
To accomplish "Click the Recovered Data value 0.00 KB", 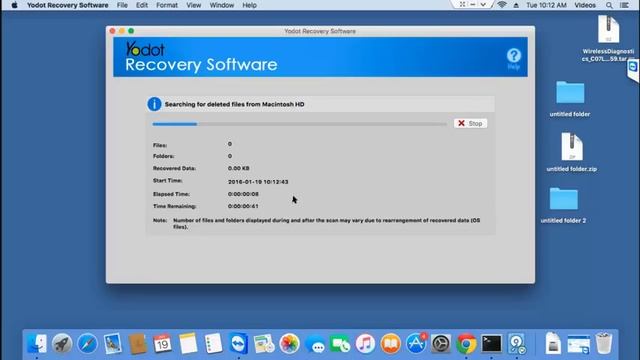I will point(239,168).
